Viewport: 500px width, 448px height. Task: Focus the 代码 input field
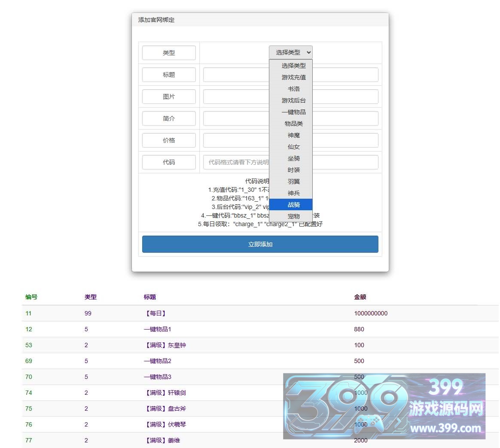pos(290,162)
